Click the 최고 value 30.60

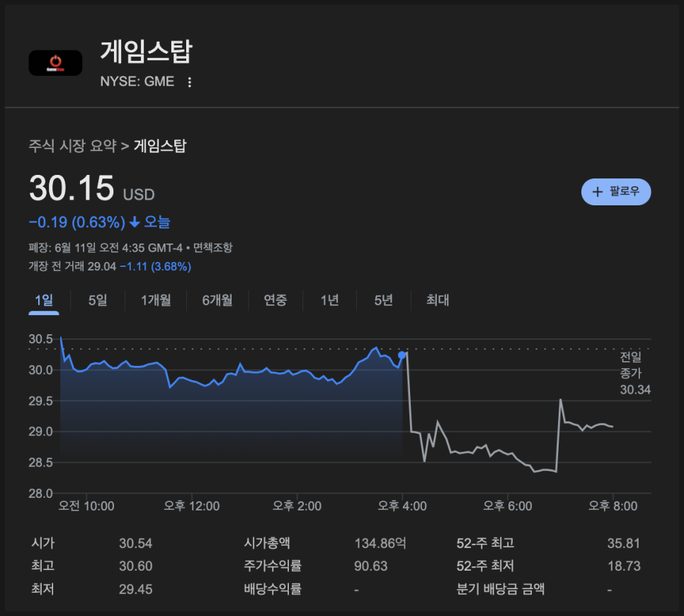pyautogui.click(x=136, y=566)
